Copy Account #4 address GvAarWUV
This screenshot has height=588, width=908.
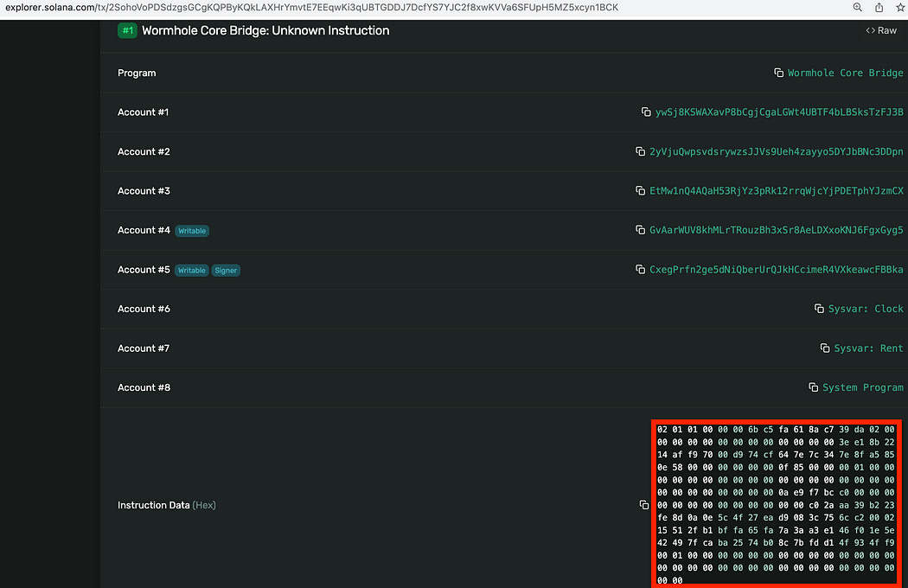(641, 231)
